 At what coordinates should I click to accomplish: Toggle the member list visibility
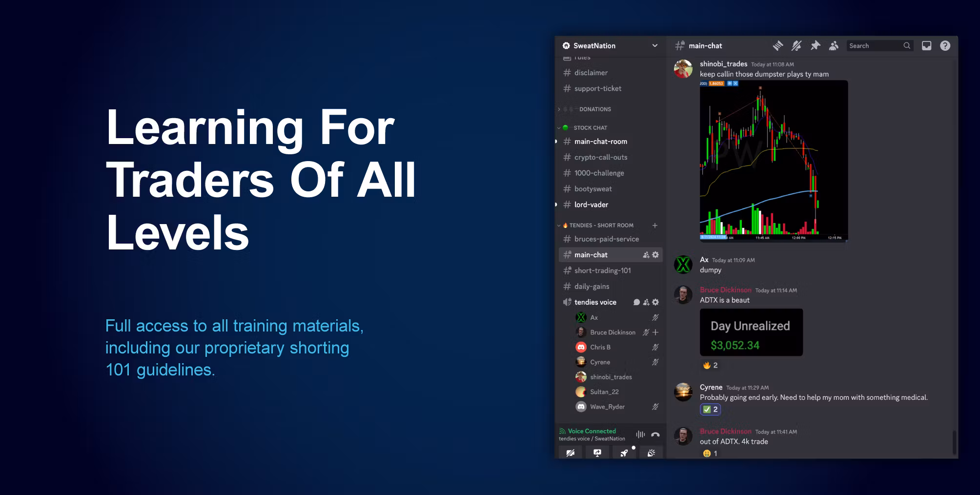tap(834, 46)
